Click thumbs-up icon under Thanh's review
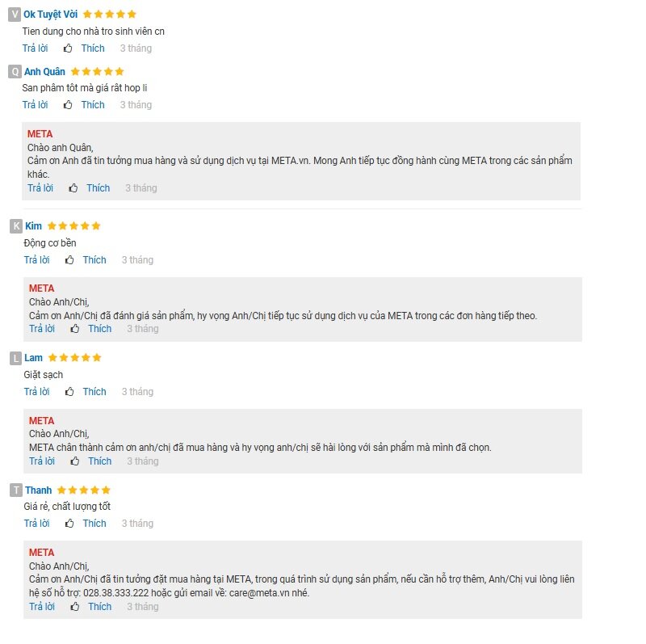This screenshot has width=646, height=644. 69,523
